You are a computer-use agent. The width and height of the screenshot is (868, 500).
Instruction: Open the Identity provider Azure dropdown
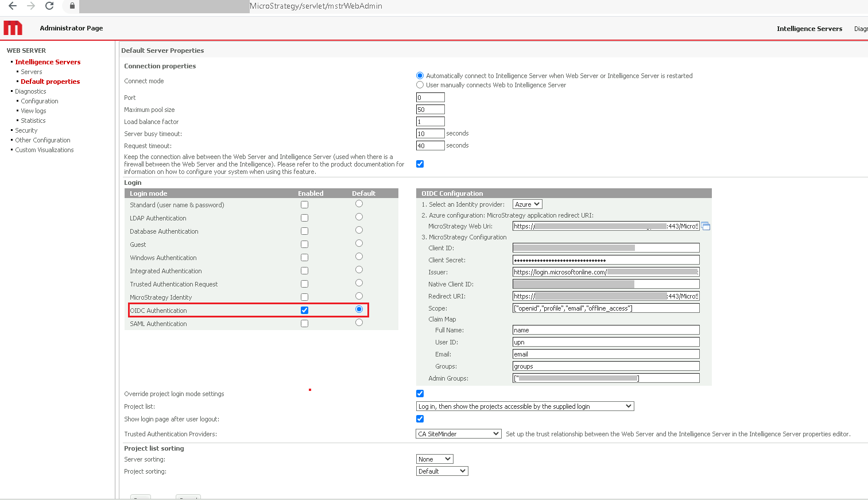527,204
